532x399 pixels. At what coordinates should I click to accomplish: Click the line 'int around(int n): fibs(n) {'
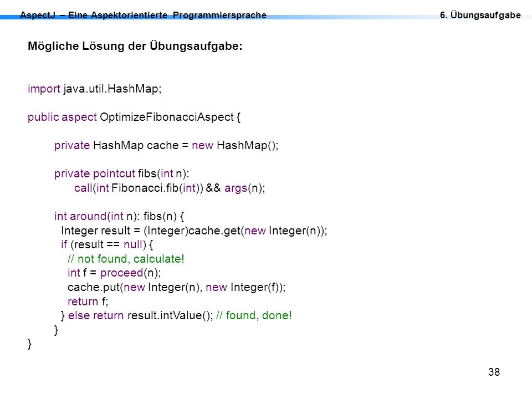click(119, 216)
